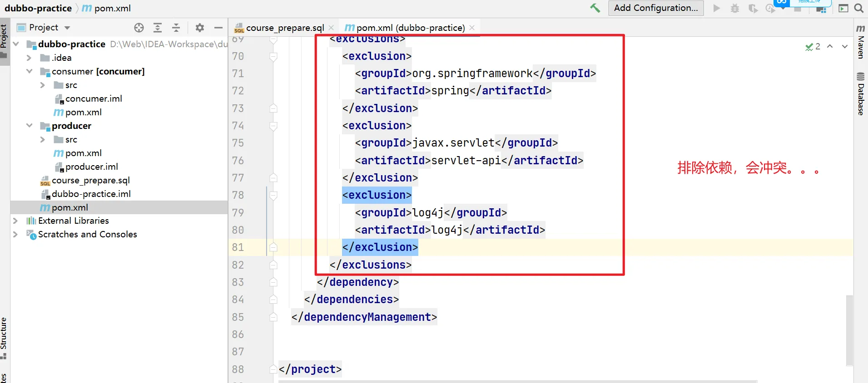Open Search Everywhere magnifier icon
Viewport: 868px width, 383px height.
pyautogui.click(x=859, y=8)
